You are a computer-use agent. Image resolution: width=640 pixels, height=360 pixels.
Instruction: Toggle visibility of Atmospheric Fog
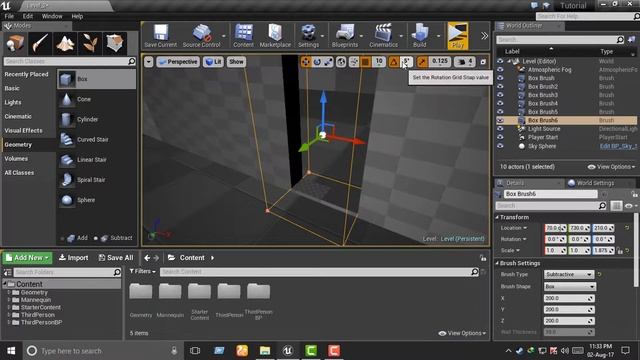click(500, 70)
